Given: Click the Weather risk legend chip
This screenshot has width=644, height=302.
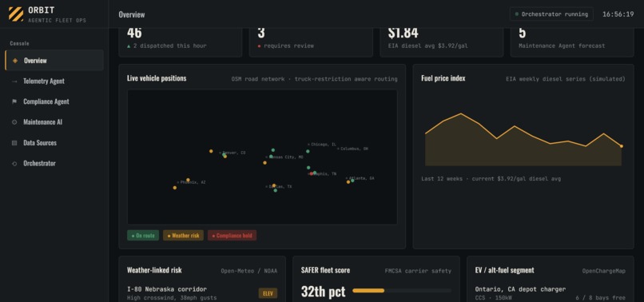Looking at the screenshot, I should coord(183,236).
